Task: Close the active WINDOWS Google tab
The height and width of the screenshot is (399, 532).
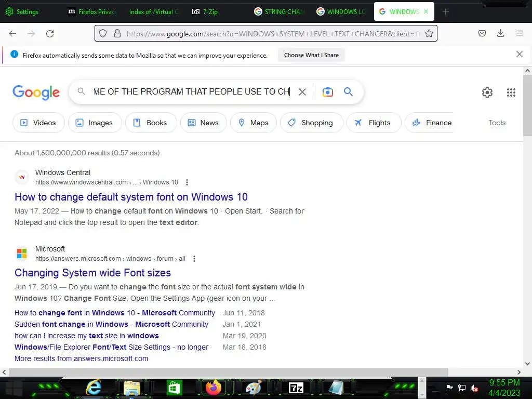Action: (x=426, y=11)
